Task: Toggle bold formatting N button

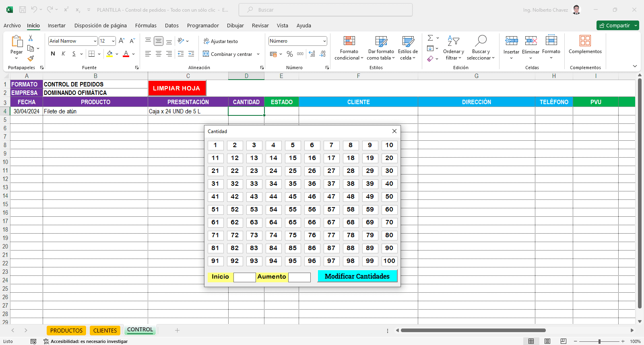Action: point(53,54)
